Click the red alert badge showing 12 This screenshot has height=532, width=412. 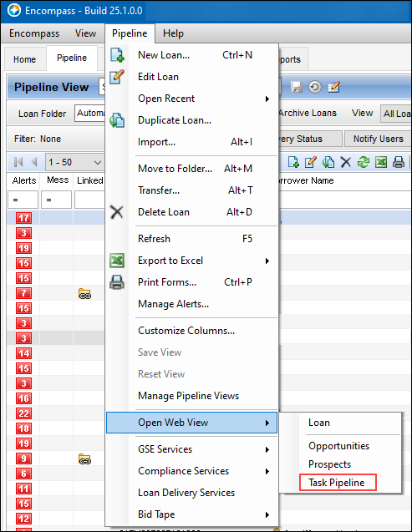point(23,519)
